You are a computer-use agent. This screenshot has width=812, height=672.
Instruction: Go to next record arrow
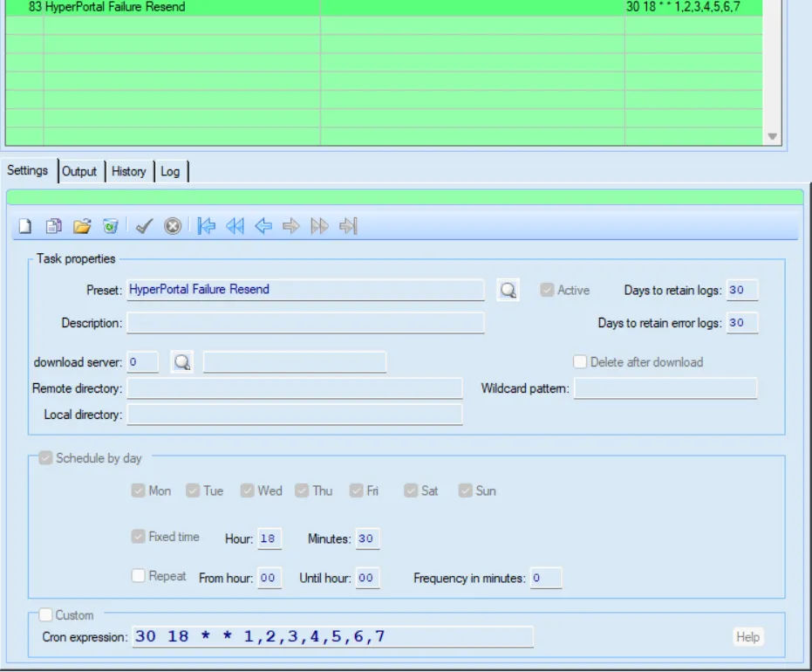(291, 226)
